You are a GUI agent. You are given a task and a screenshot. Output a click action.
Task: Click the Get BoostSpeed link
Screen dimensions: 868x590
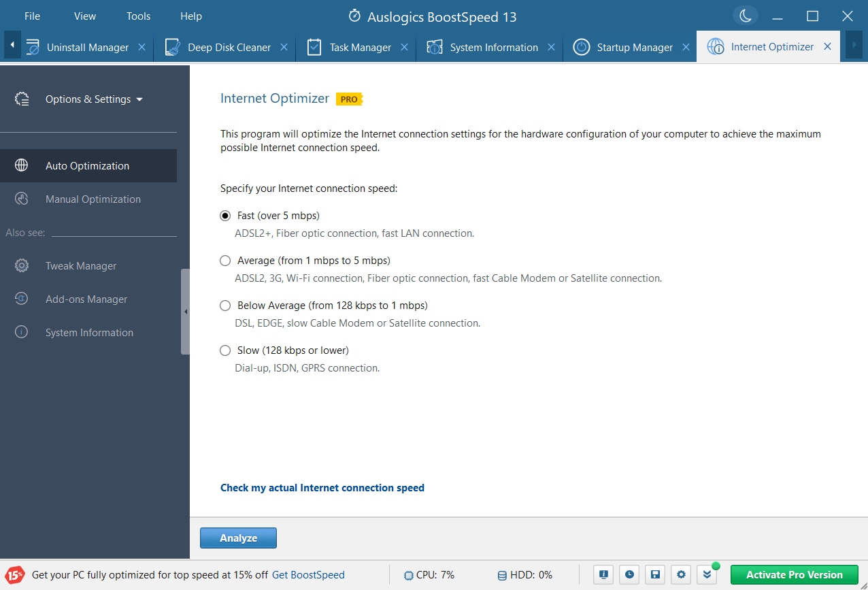(x=308, y=575)
